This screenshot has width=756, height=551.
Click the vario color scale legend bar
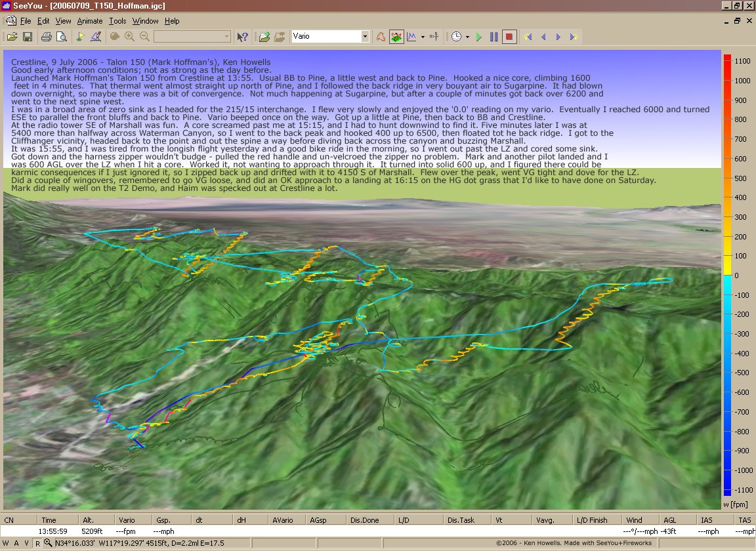click(727, 275)
